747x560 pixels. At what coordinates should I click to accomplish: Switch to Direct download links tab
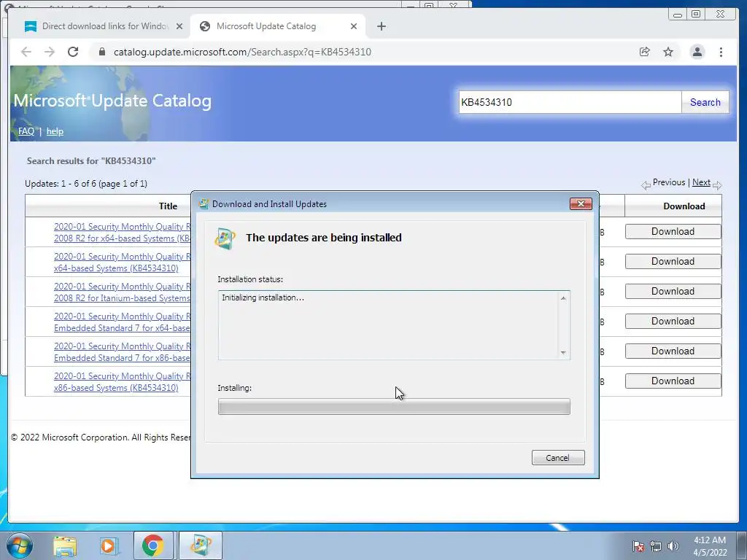(x=99, y=26)
